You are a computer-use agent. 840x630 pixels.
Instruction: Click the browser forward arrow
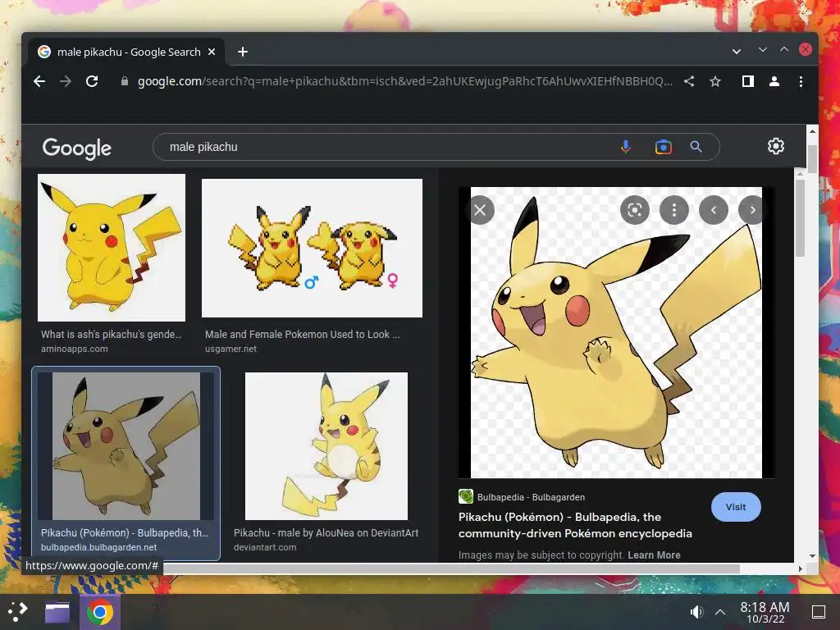(x=66, y=81)
